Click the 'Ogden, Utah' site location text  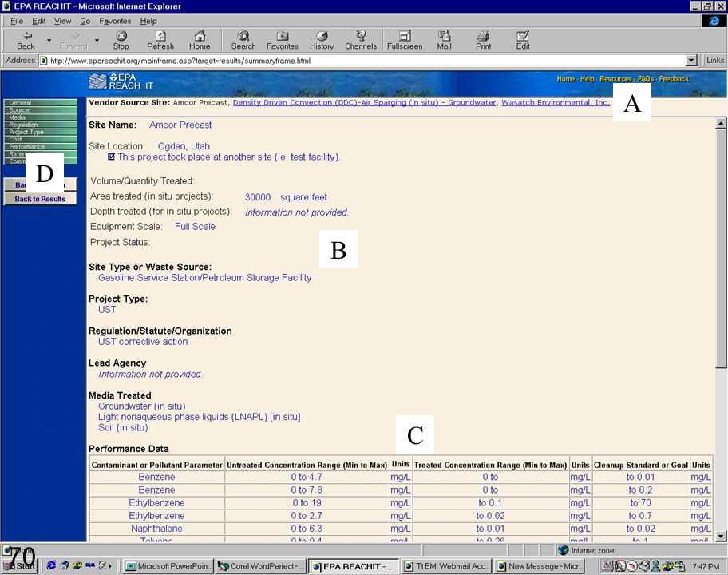click(x=184, y=146)
